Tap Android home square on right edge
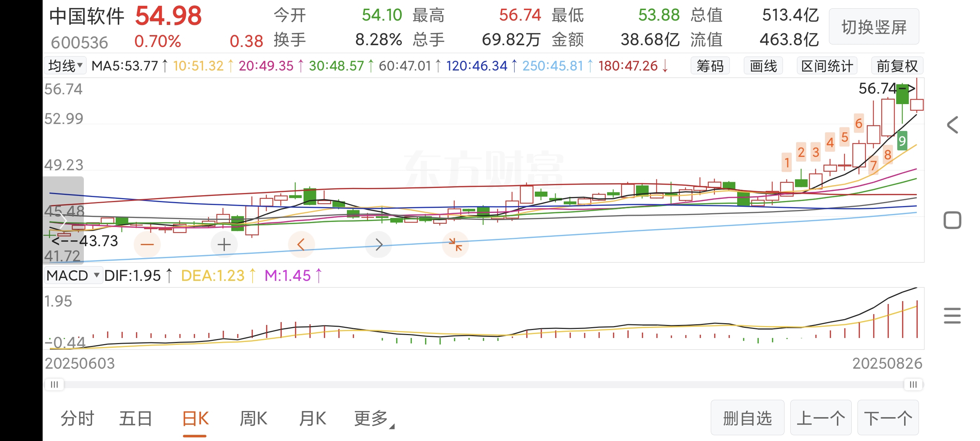Image resolution: width=980 pixels, height=441 pixels. click(952, 220)
